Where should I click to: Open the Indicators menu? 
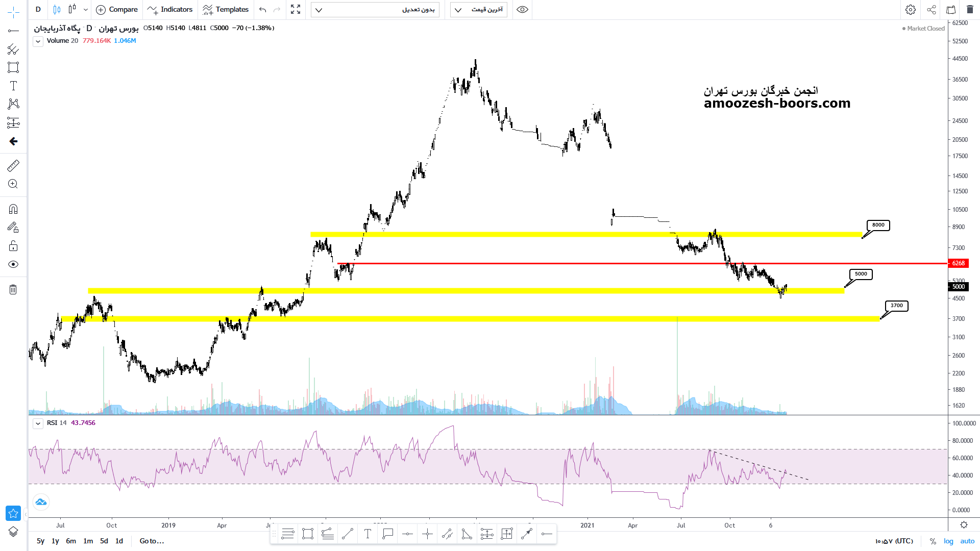coord(170,10)
